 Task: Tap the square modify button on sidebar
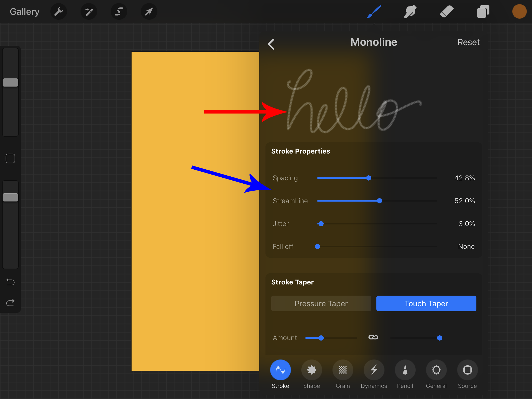tap(10, 158)
